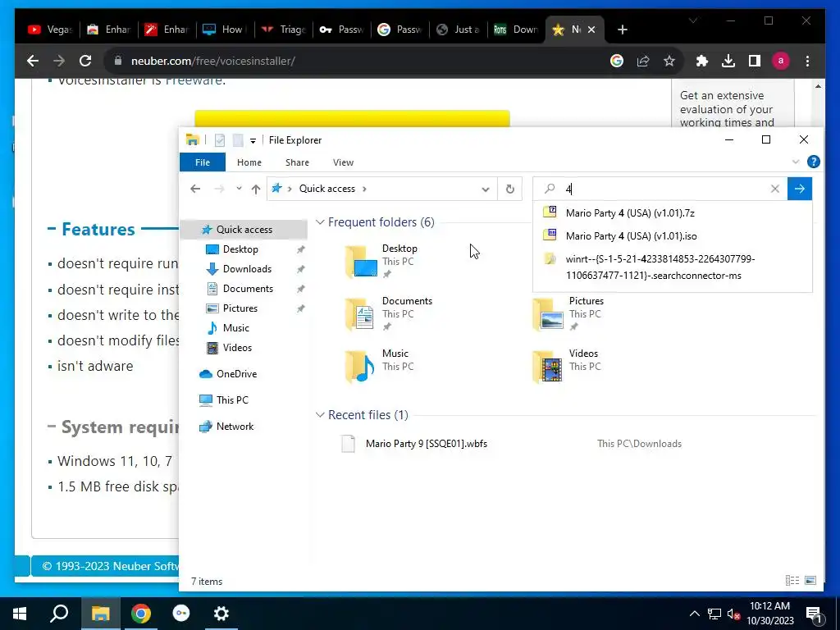Open Pictures in the navigation pane
This screenshot has height=630, width=840.
pos(240,308)
